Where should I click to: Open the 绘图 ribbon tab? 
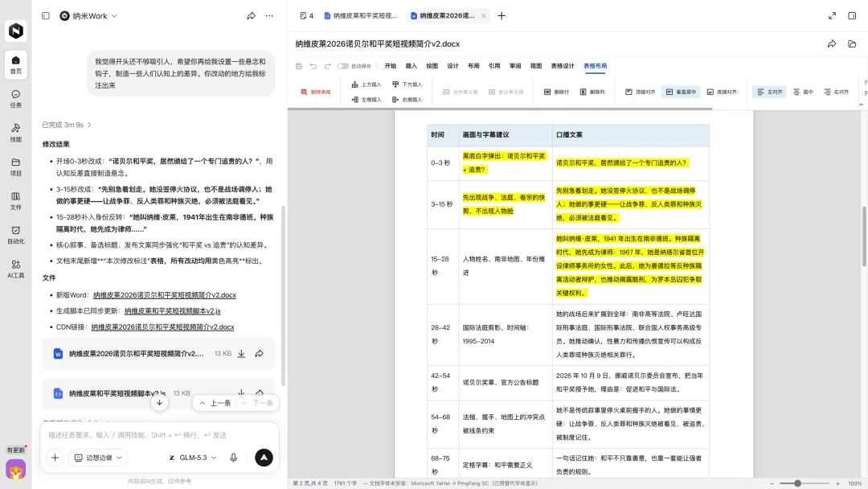tap(432, 66)
